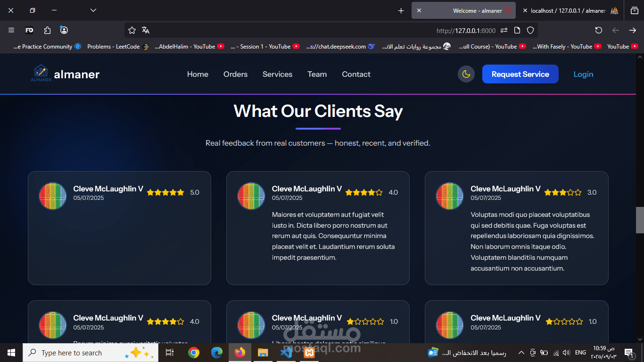Open the chat.deepseek.com bookmark
The width and height of the screenshot is (644, 362).
pyautogui.click(x=340, y=46)
